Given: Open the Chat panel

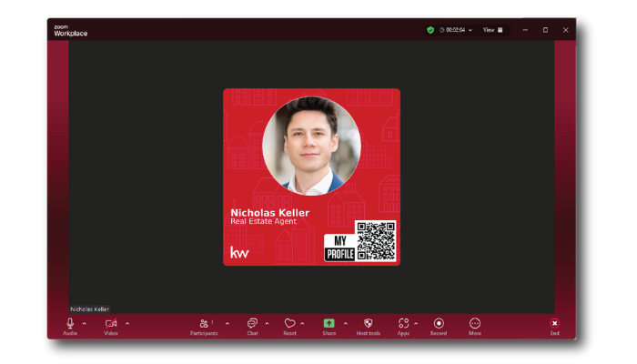Looking at the screenshot, I should point(252,327).
